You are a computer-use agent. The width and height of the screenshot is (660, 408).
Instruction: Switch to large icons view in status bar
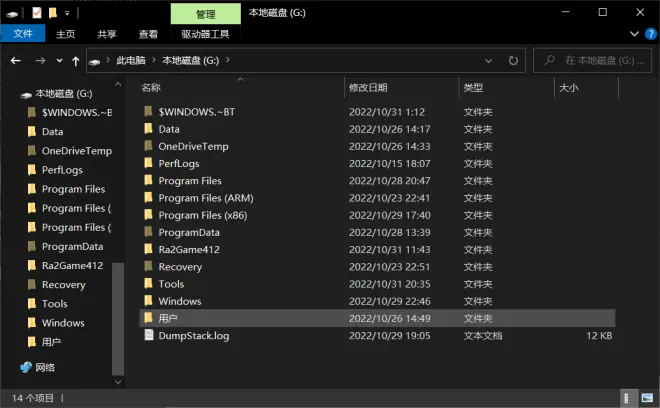(x=647, y=398)
